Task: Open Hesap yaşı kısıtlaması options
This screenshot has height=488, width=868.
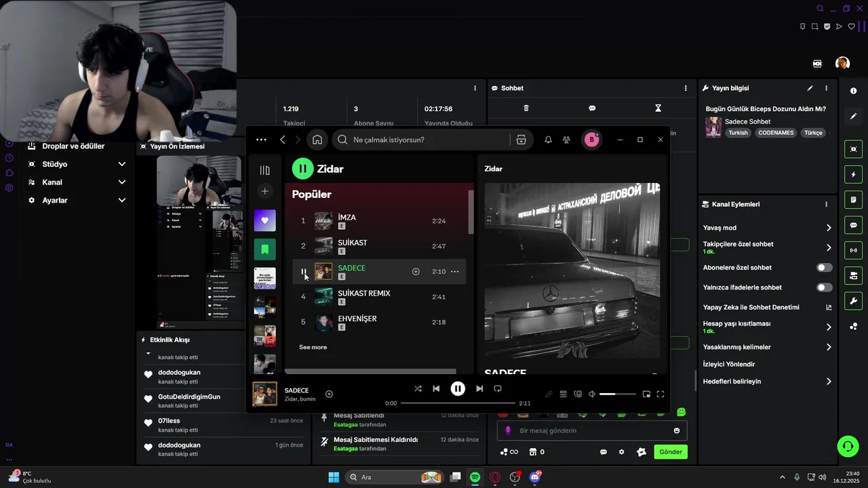Action: 828,327
